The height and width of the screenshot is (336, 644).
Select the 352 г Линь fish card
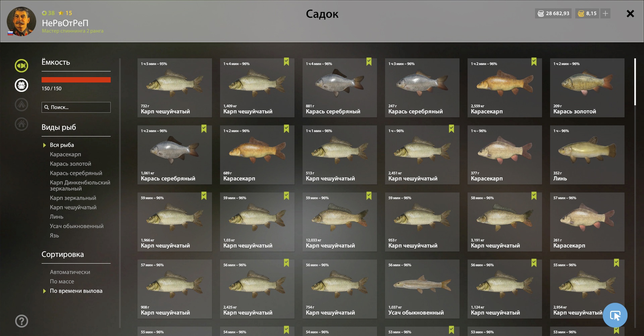point(587,155)
